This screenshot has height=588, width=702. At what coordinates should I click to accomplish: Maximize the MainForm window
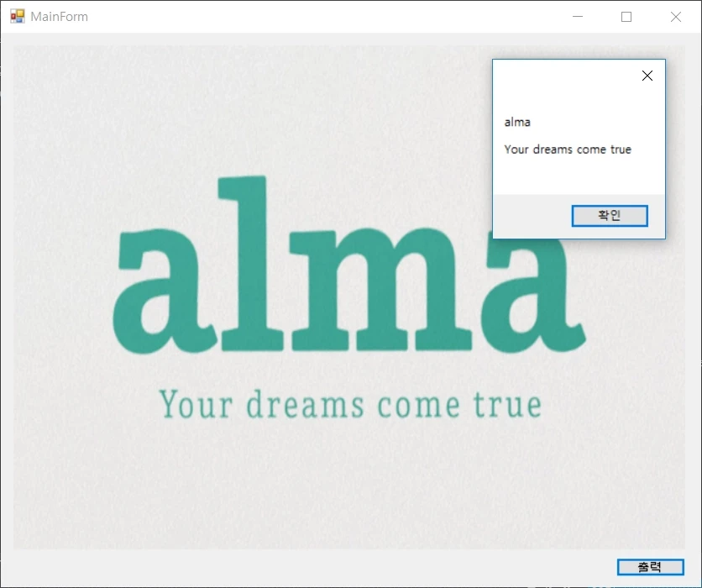(x=626, y=17)
